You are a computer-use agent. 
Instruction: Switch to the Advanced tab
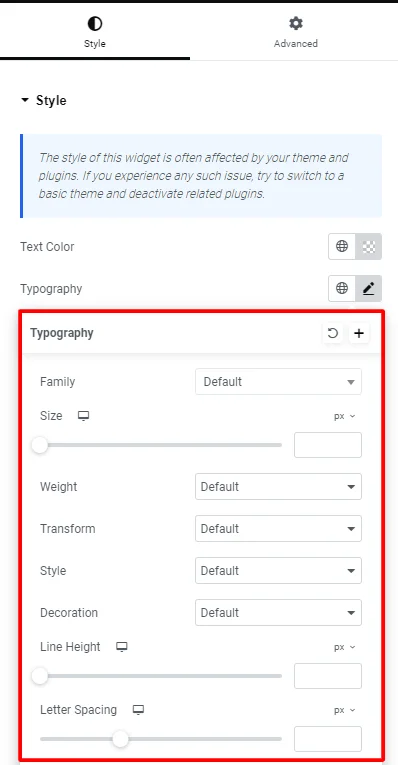click(296, 33)
